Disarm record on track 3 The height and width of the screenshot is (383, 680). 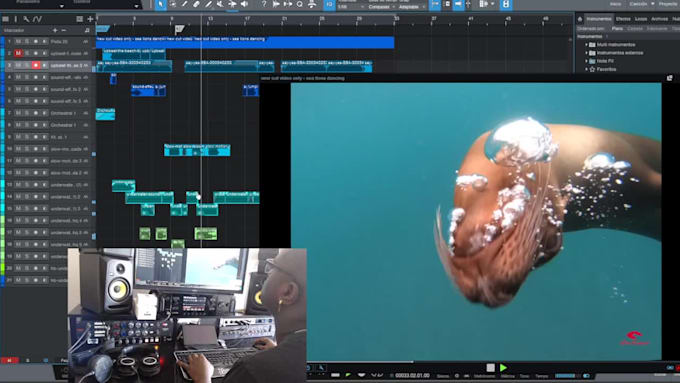(36, 65)
